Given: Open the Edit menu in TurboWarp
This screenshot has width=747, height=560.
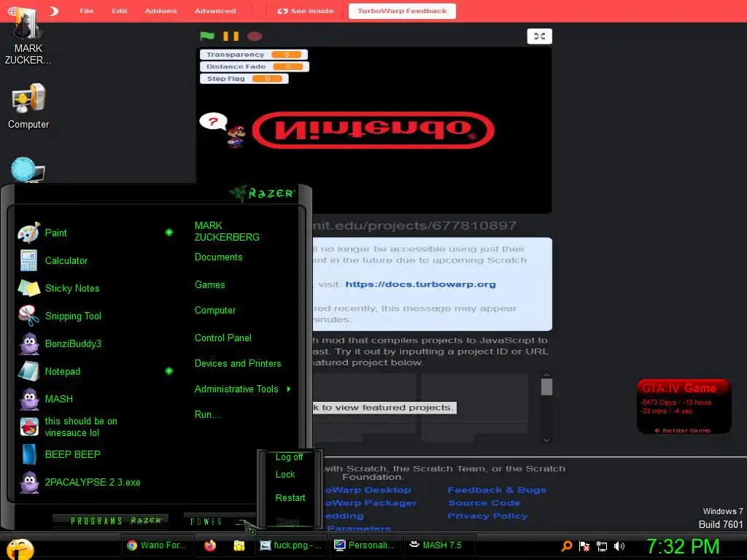Looking at the screenshot, I should [119, 10].
